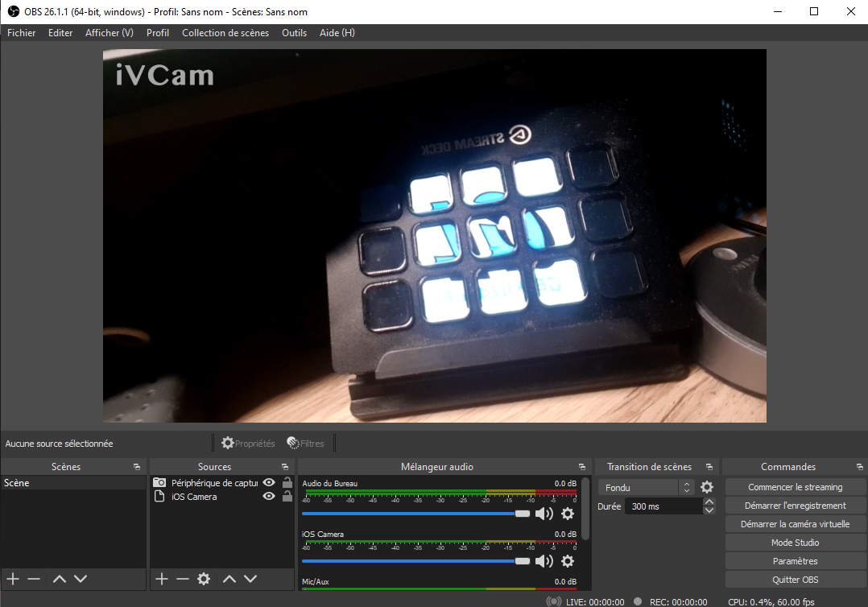Remove selected scene with minus icon

35,579
